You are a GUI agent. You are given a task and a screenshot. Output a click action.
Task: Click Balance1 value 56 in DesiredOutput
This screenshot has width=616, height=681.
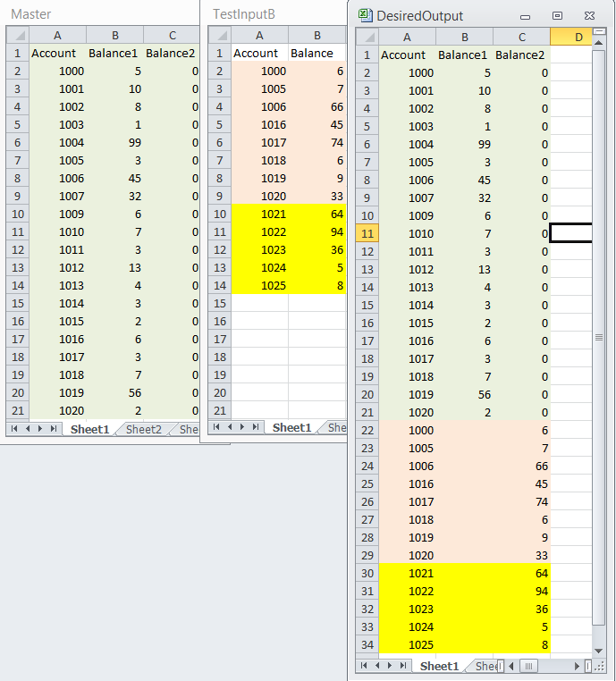[x=464, y=394]
